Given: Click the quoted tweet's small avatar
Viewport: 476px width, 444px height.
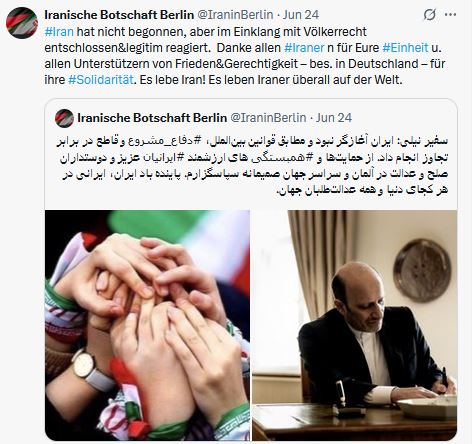Looking at the screenshot, I should click(x=64, y=118).
